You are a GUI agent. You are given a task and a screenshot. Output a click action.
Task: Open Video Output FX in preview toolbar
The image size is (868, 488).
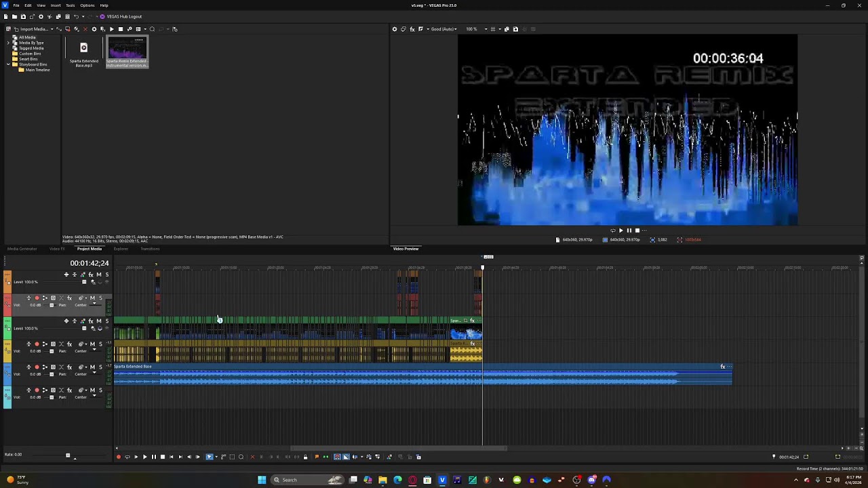tap(412, 29)
